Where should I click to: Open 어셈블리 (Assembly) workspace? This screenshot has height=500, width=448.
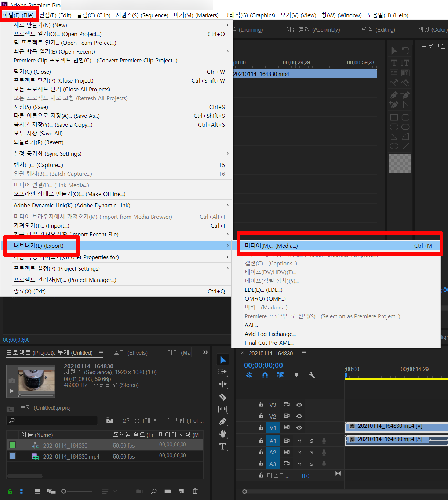313,29
